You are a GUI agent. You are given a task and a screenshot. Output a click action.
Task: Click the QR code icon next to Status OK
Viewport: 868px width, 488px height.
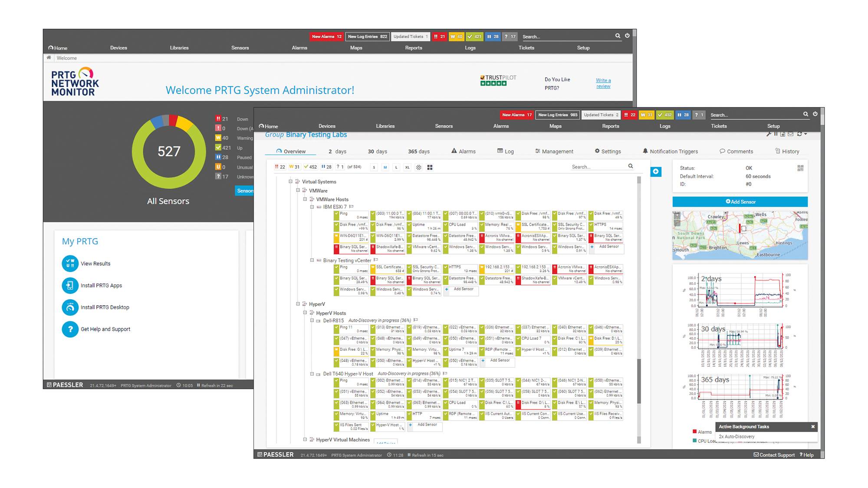pos(800,169)
